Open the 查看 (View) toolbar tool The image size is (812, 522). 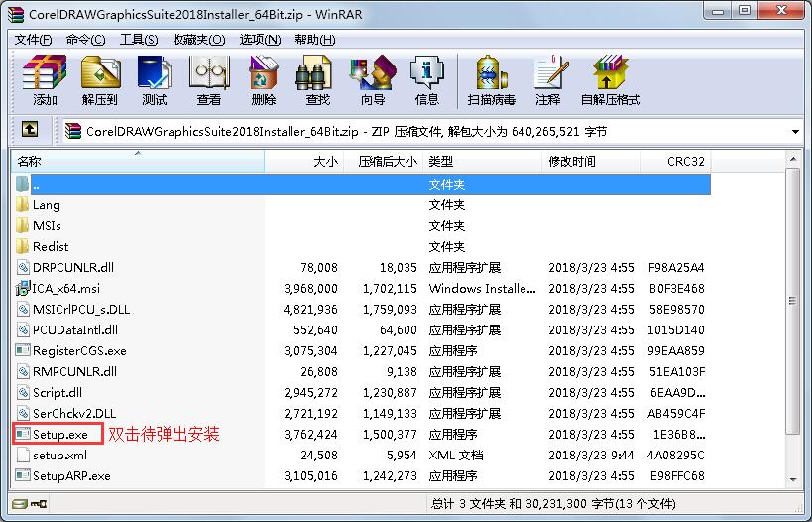[x=208, y=80]
